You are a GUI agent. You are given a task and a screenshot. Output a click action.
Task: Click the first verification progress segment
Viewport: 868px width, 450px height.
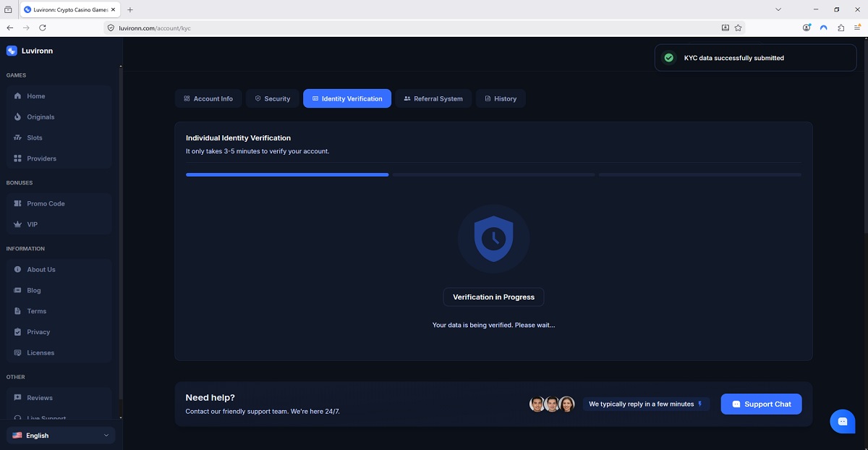coord(287,174)
